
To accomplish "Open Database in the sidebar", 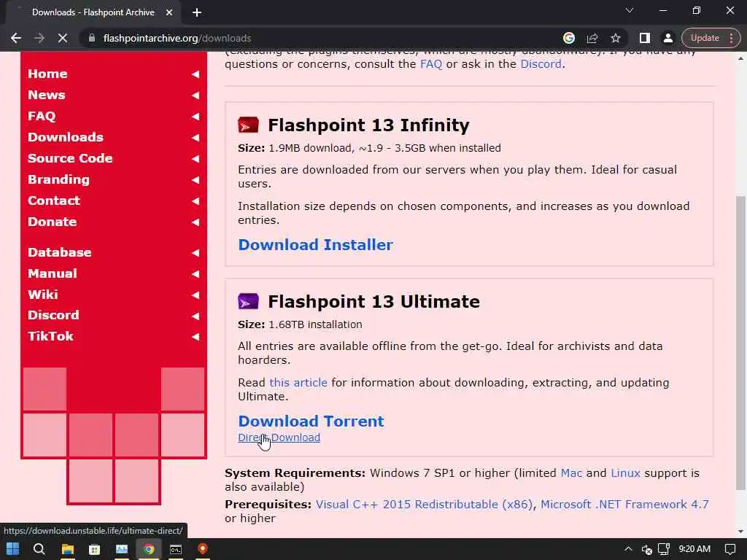I will point(60,252).
